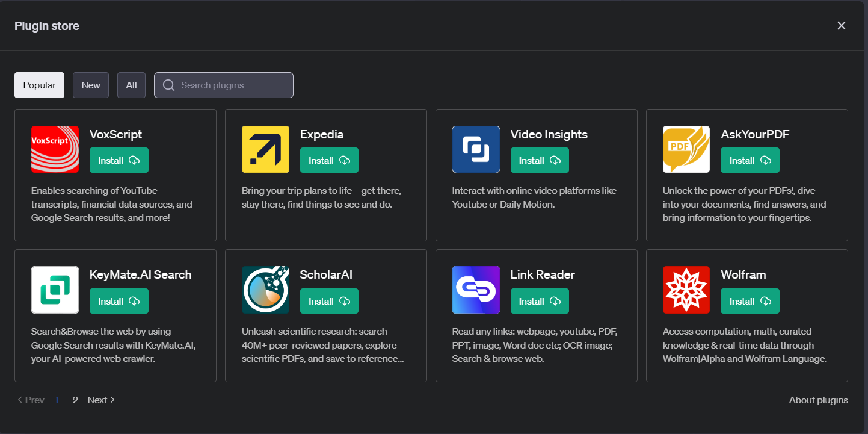The height and width of the screenshot is (434, 868).
Task: Click the magnifier icon in search box
Action: point(169,85)
